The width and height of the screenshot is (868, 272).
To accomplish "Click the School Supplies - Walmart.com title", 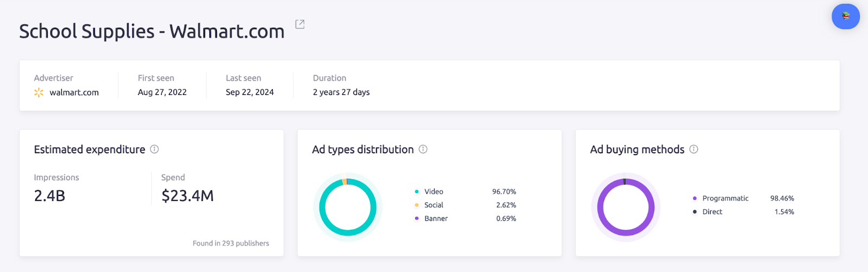I will [152, 31].
